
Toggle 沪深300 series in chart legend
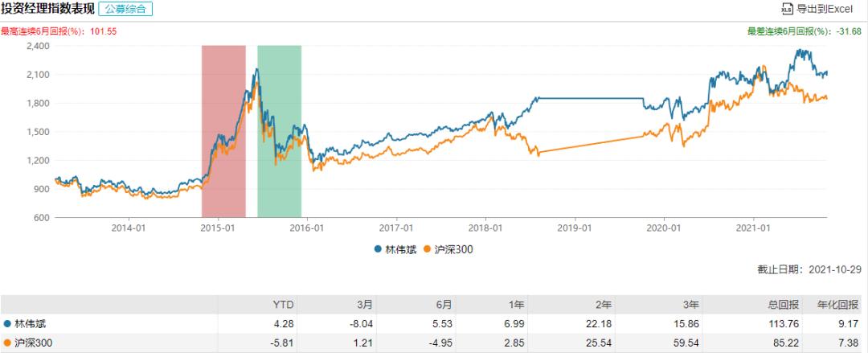tap(454, 249)
